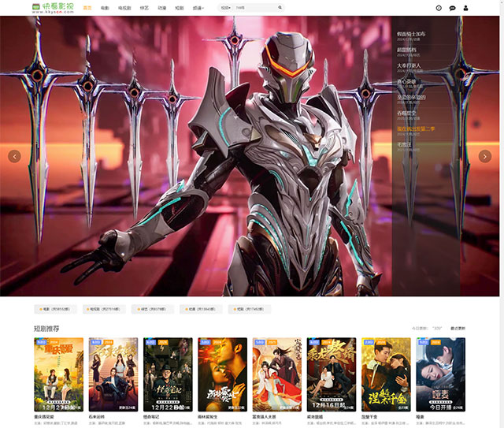Viewport: 504px width, 428px height.
Task: Select the 电影 navigation tab
Action: tap(105, 8)
